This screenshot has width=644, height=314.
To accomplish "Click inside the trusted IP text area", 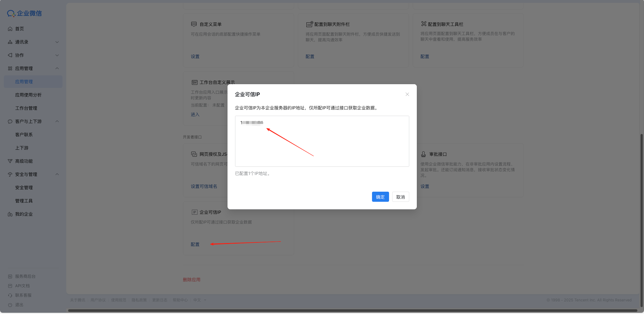I will [x=322, y=145].
